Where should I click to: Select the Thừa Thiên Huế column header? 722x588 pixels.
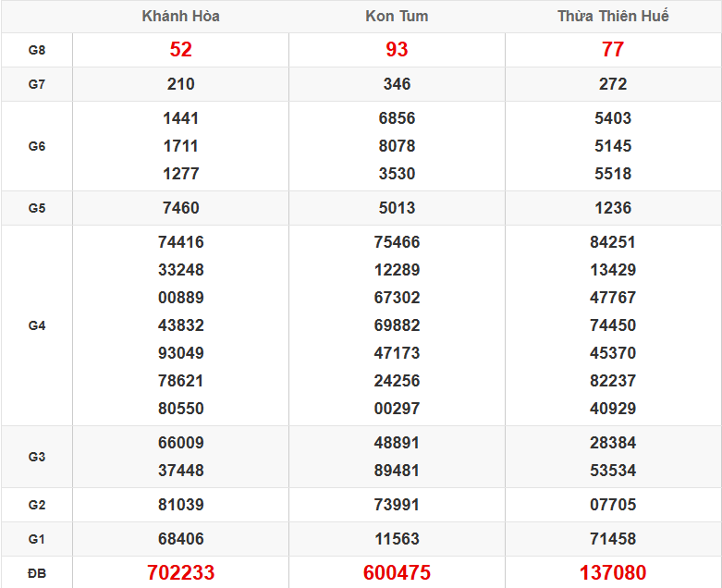click(613, 17)
